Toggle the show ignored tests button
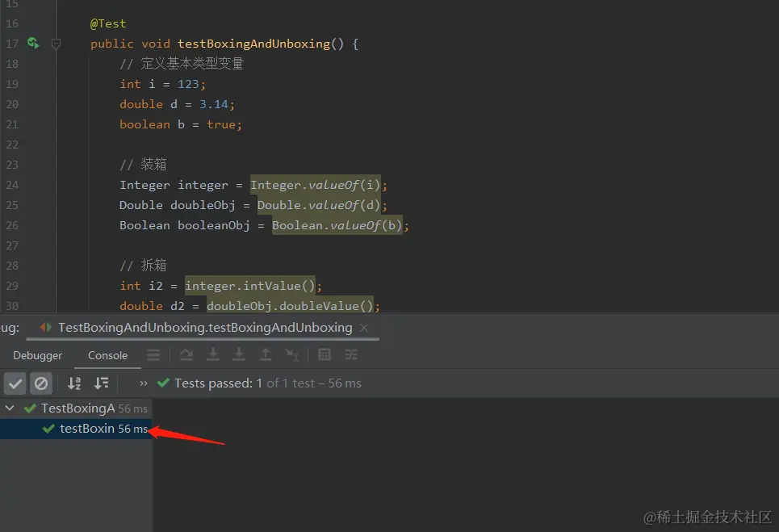This screenshot has width=779, height=532. [41, 383]
